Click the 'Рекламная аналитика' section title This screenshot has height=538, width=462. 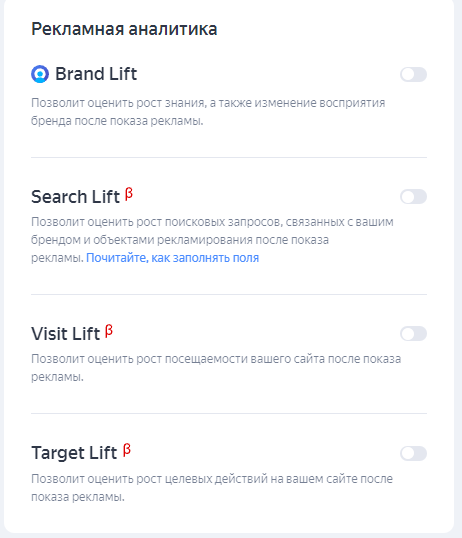tap(124, 29)
